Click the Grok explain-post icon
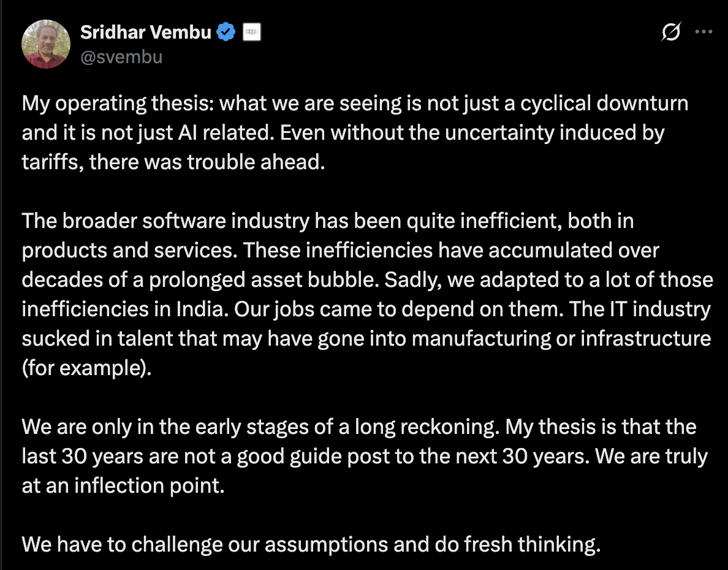The width and height of the screenshot is (728, 570). (x=671, y=33)
